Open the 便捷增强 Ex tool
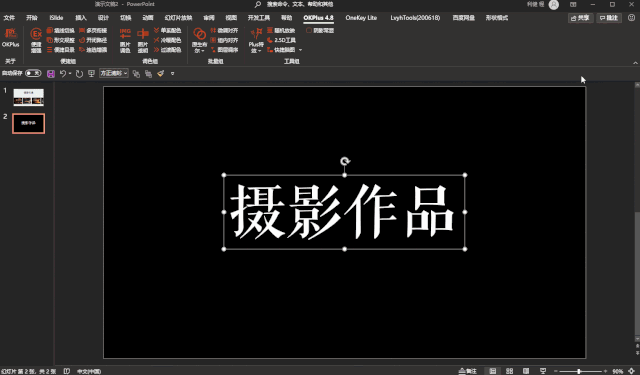 tap(36, 40)
